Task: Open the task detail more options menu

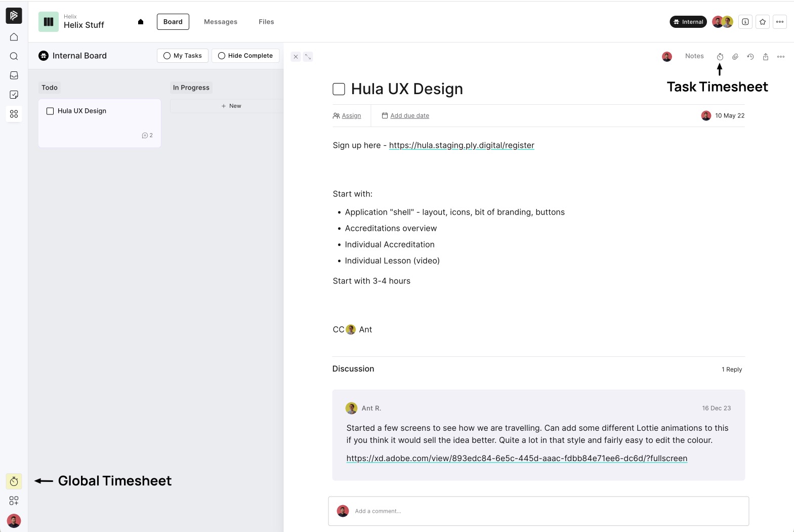Action: (781, 57)
